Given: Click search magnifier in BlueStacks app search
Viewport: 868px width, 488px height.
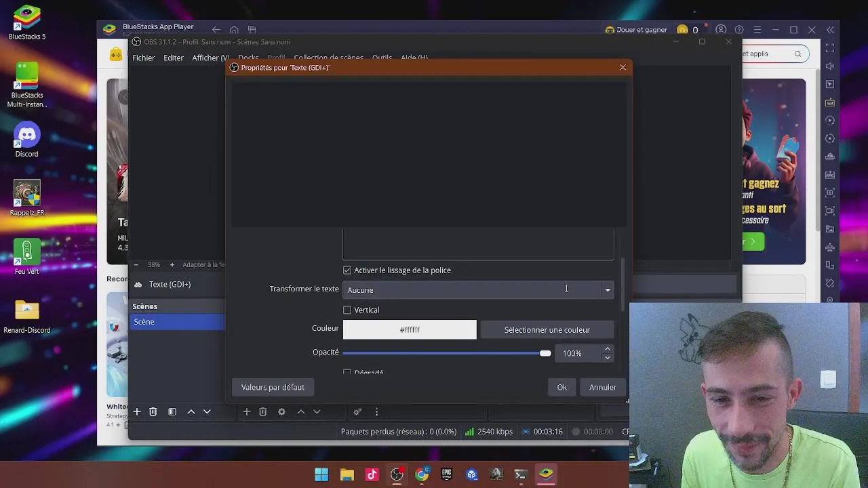Looking at the screenshot, I should point(797,54).
